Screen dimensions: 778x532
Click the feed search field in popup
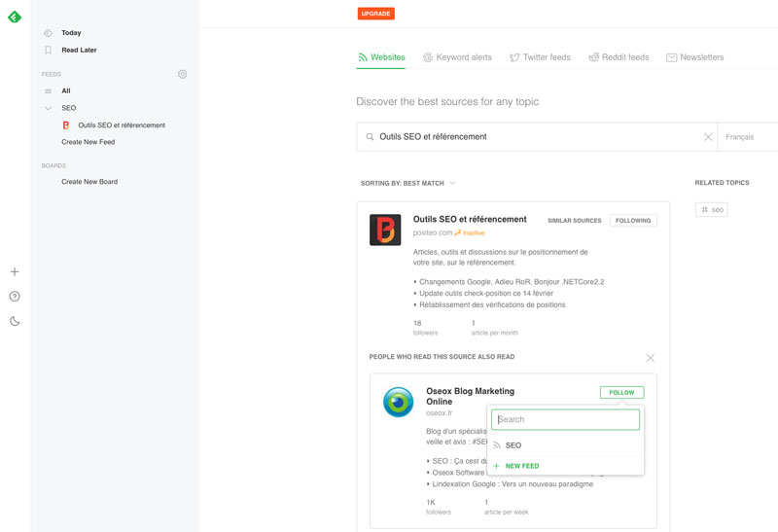point(565,419)
